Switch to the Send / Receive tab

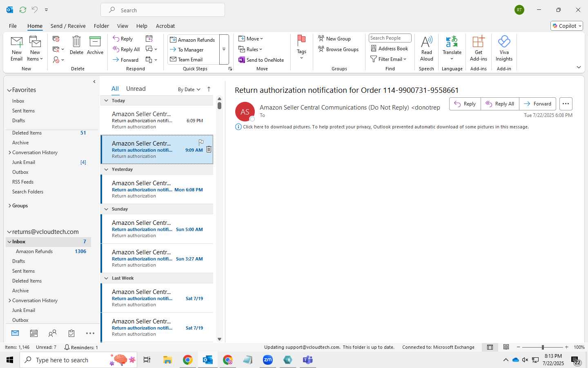click(x=68, y=26)
